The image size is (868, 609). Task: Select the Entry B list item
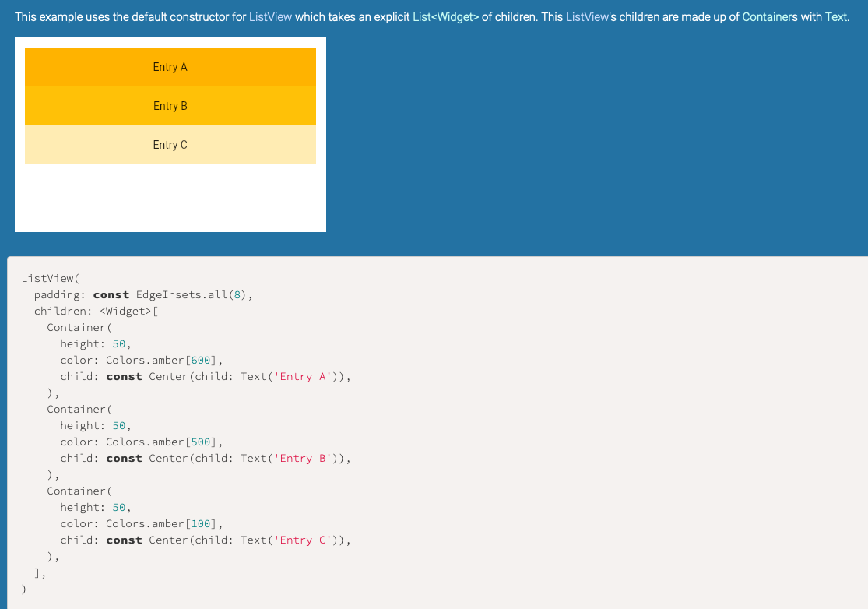(x=170, y=106)
